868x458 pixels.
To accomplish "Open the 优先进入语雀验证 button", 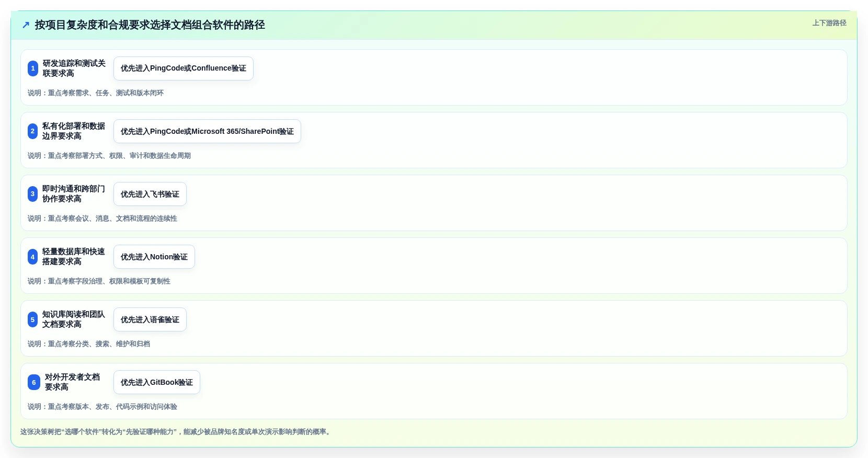I will (150, 319).
